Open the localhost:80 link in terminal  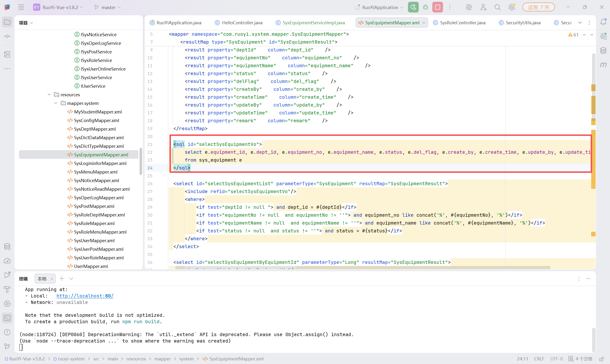[x=85, y=296]
